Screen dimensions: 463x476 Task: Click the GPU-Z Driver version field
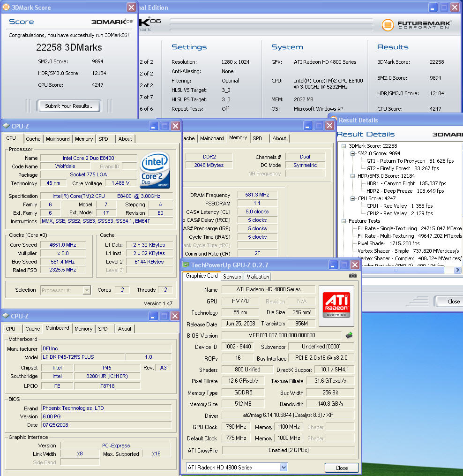288,415
